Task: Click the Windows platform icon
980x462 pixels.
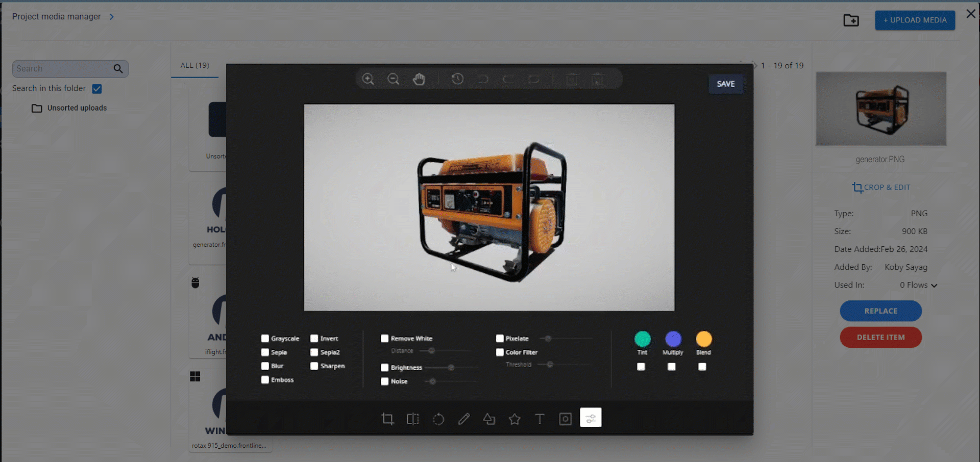Action: pyautogui.click(x=195, y=376)
